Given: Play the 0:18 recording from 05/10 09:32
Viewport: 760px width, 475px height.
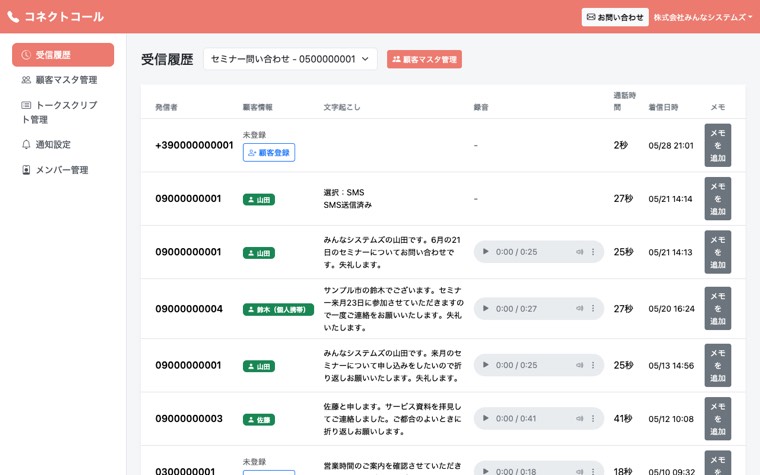Looking at the screenshot, I should 485,471.
